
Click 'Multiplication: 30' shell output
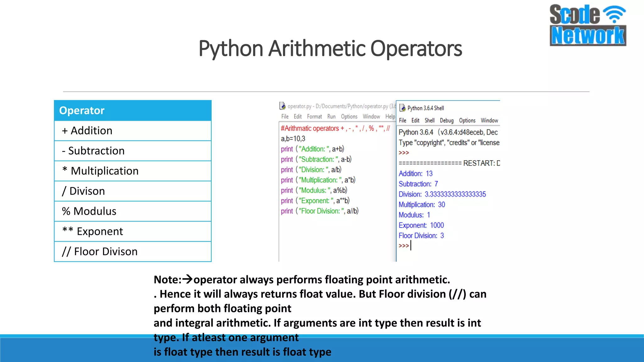click(422, 205)
